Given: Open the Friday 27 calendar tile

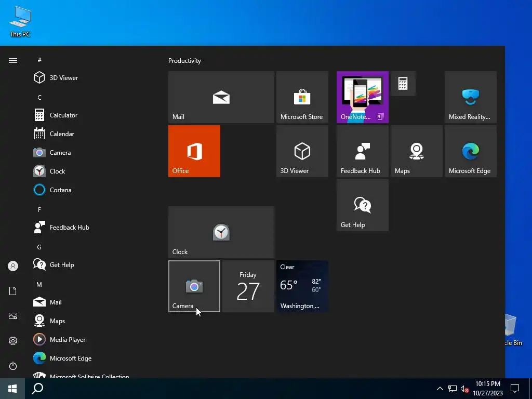Looking at the screenshot, I should pos(248,286).
